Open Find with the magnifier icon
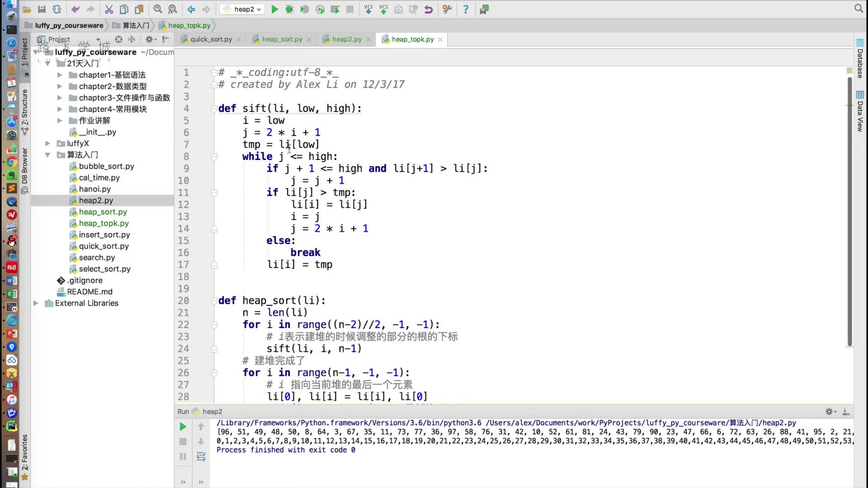868x488 pixels. pos(157,9)
